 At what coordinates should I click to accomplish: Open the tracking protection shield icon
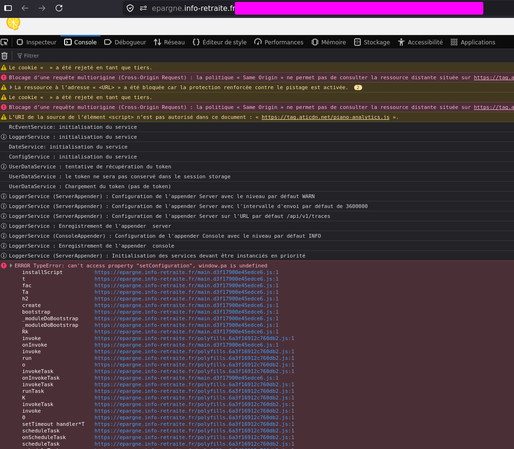(x=130, y=8)
